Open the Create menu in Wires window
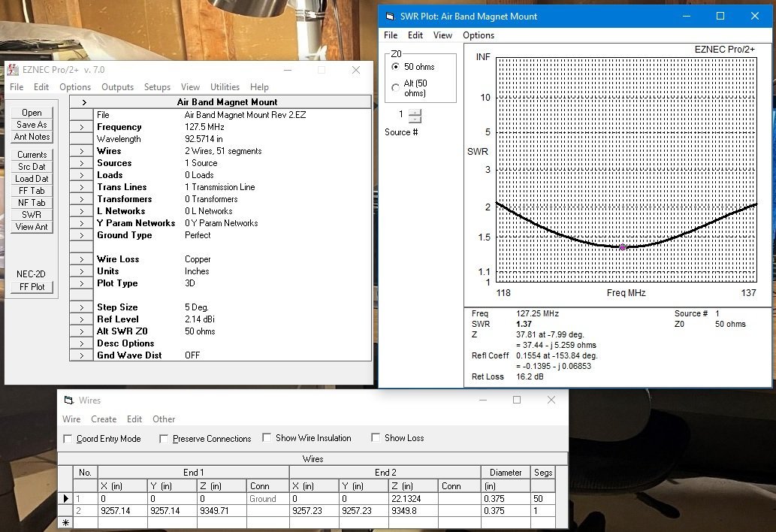776x532 pixels. coord(104,419)
